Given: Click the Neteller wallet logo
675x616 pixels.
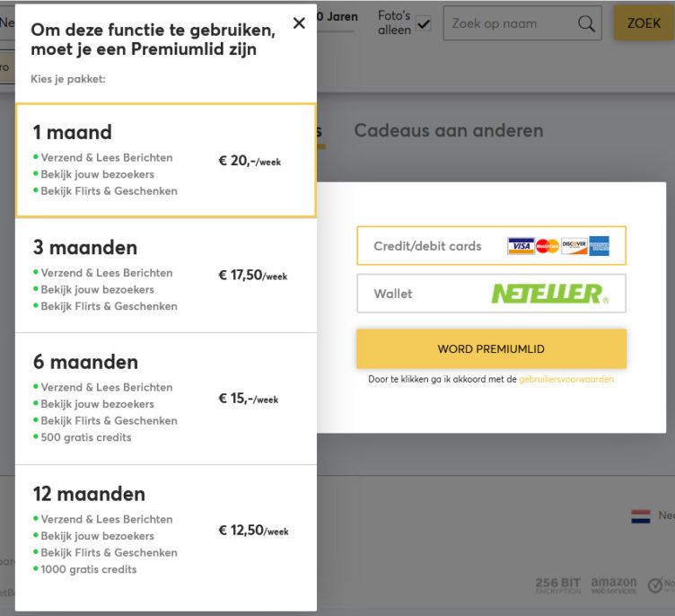Looking at the screenshot, I should (549, 294).
